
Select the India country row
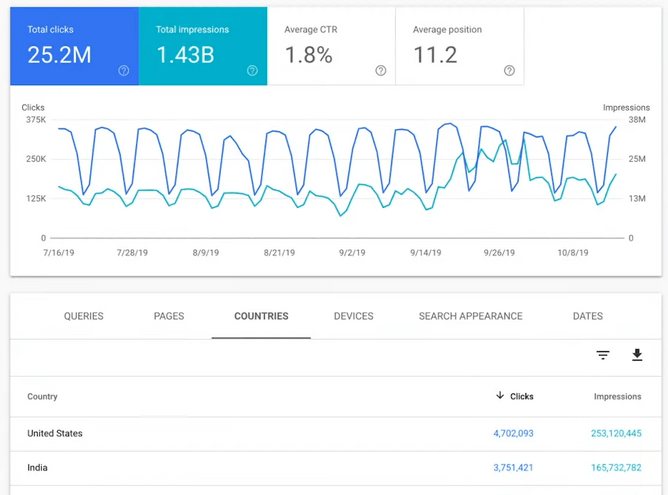(x=38, y=468)
